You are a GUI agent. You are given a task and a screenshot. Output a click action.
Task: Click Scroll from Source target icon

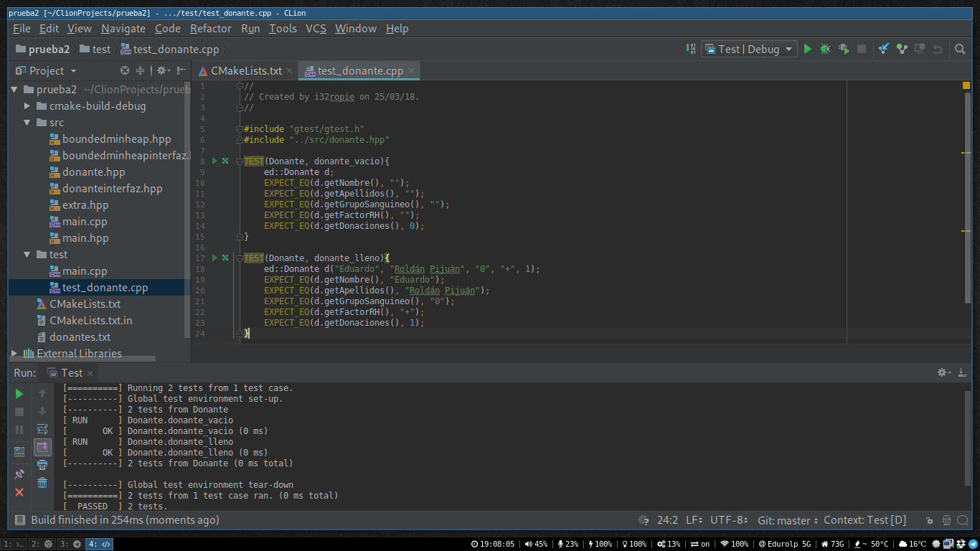[125, 70]
